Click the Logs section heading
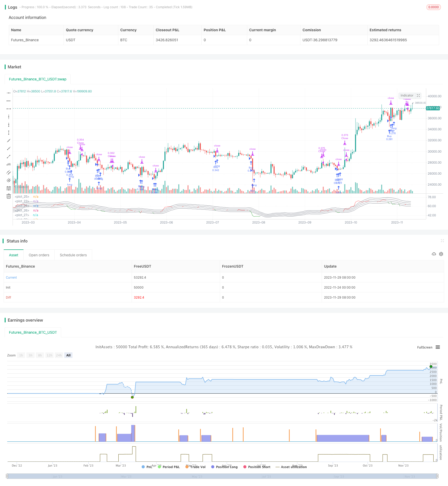Viewport: 448px width, 486px height. click(x=13, y=7)
